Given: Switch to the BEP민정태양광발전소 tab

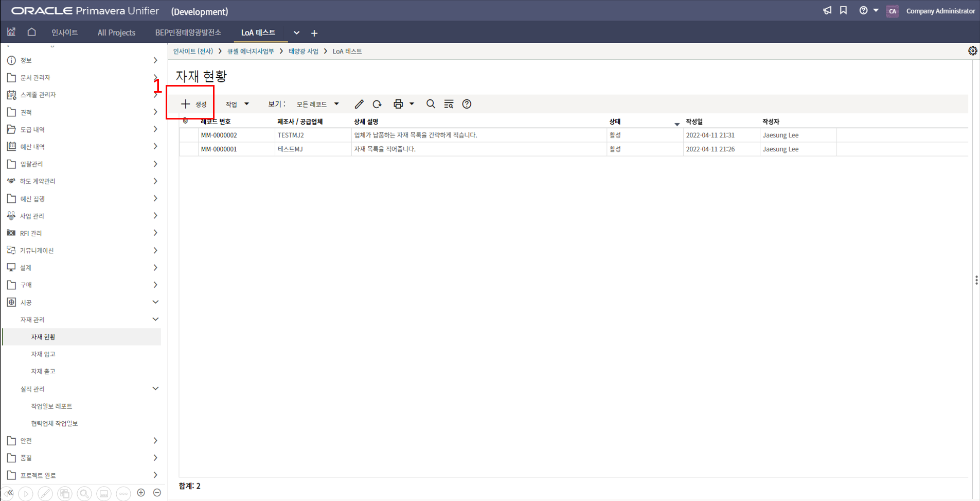Looking at the screenshot, I should 188,32.
